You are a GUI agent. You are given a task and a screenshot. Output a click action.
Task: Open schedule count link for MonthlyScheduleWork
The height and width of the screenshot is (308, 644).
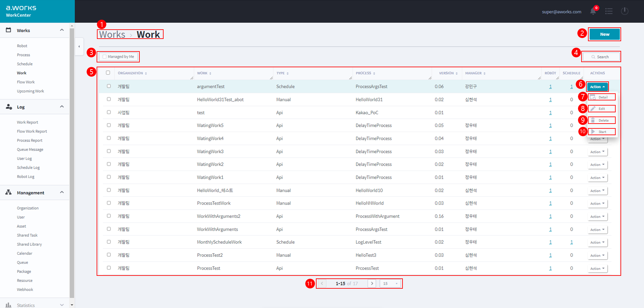pyautogui.click(x=572, y=242)
